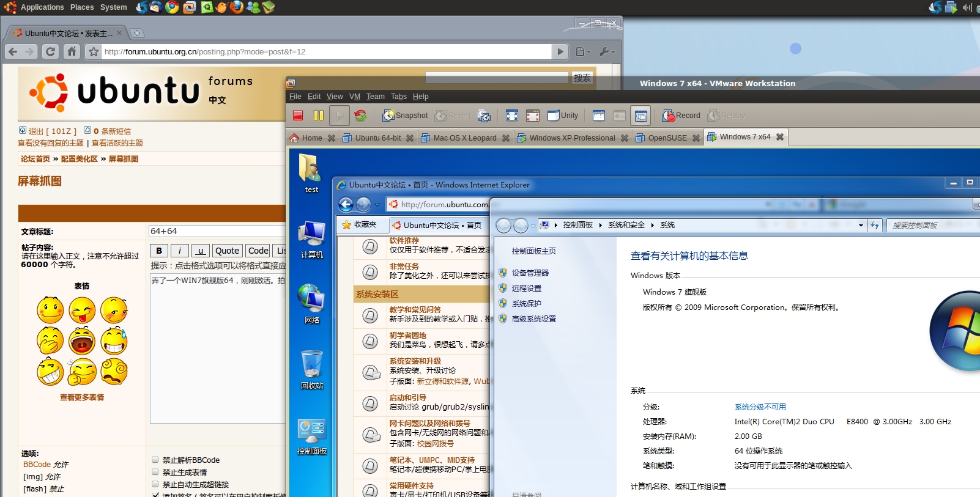This screenshot has height=497, width=980.
Task: Launch Chrome icon in Ubuntu top panel
Action: [x=173, y=7]
